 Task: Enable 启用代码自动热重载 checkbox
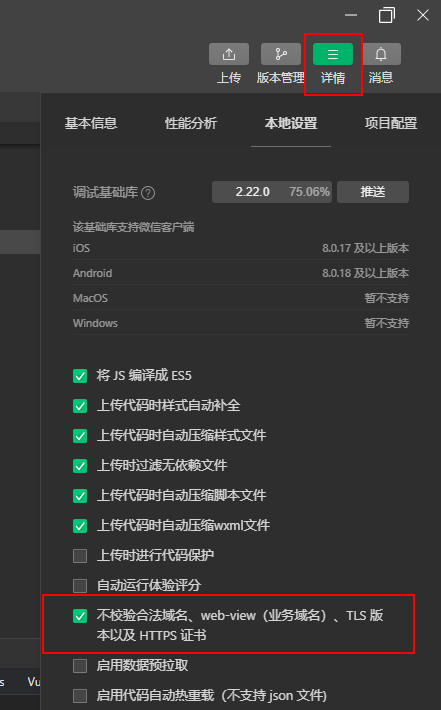[x=80, y=696]
